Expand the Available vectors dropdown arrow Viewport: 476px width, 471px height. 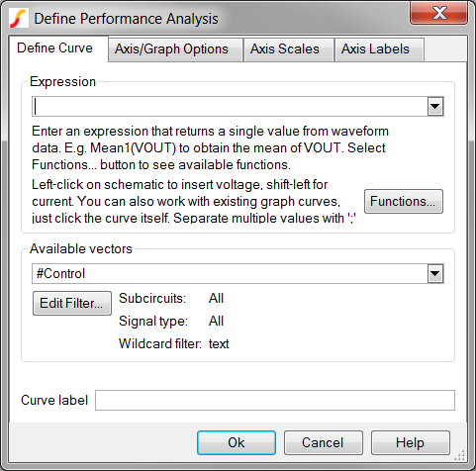tap(435, 273)
